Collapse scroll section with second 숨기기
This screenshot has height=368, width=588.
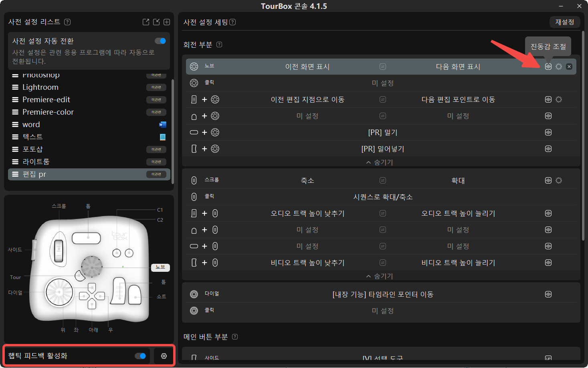380,276
